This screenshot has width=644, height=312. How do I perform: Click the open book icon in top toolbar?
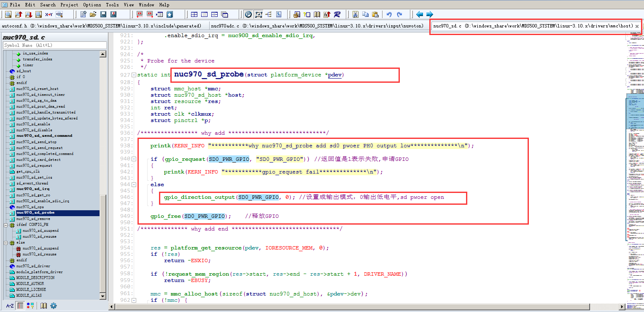click(x=317, y=14)
